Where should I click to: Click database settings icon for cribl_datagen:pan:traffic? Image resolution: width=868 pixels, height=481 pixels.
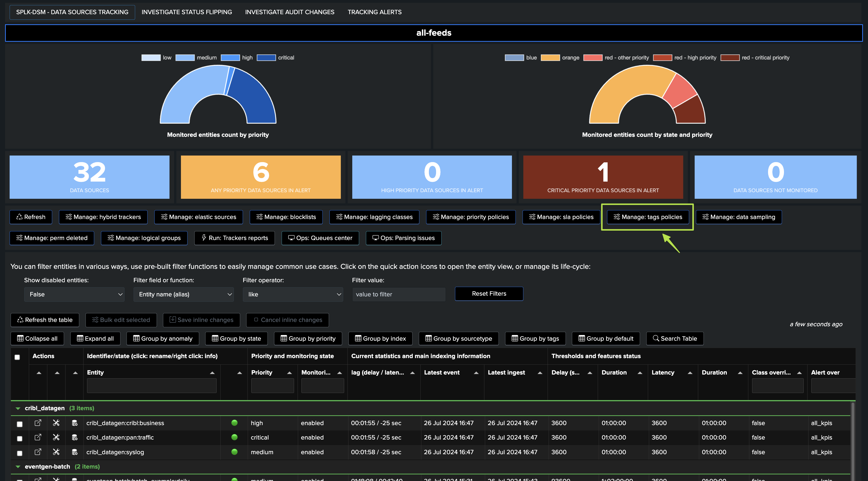74,437
